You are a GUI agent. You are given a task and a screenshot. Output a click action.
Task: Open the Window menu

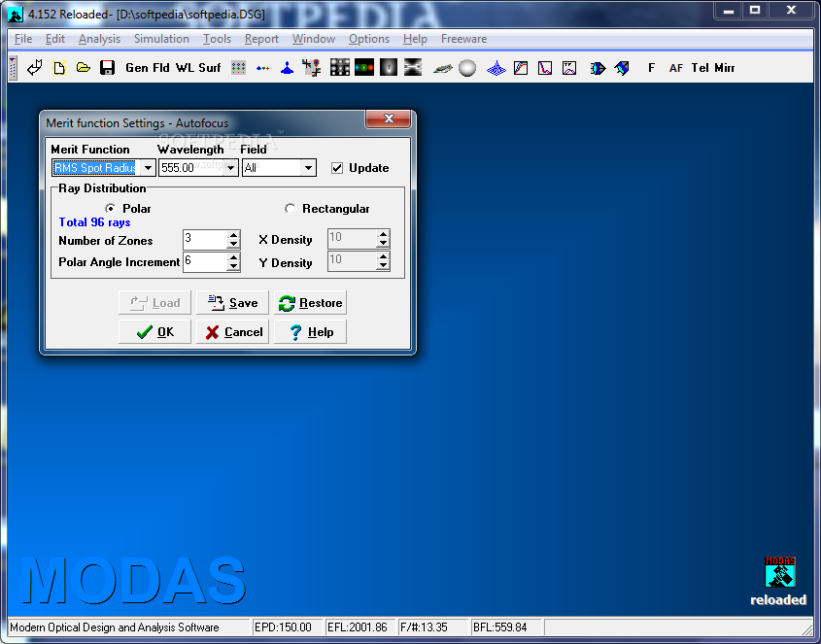coord(314,39)
